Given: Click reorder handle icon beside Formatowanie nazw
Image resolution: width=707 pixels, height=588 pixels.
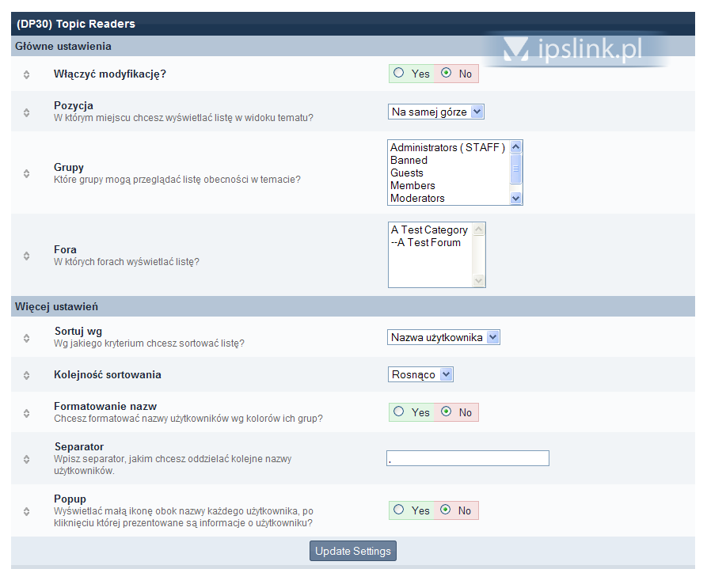Looking at the screenshot, I should tap(26, 413).
